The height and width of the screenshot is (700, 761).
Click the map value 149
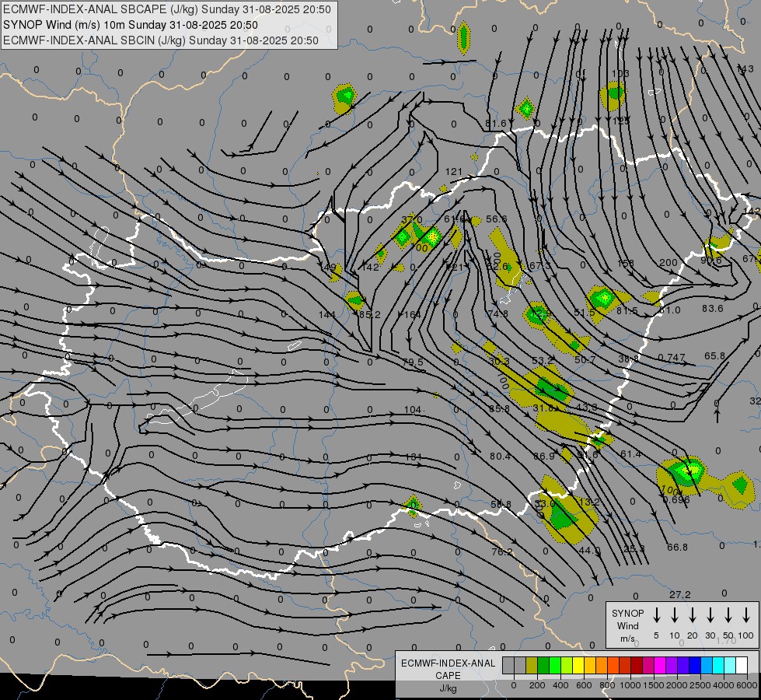[x=328, y=268]
